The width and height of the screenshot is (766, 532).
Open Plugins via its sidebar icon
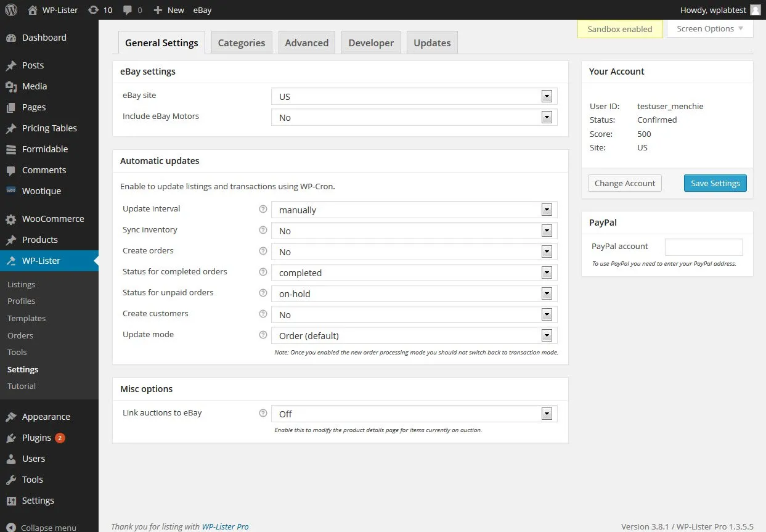[x=13, y=437]
